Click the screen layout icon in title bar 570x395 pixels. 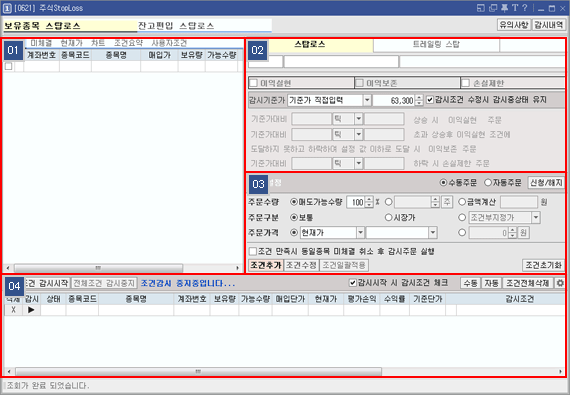pos(481,8)
